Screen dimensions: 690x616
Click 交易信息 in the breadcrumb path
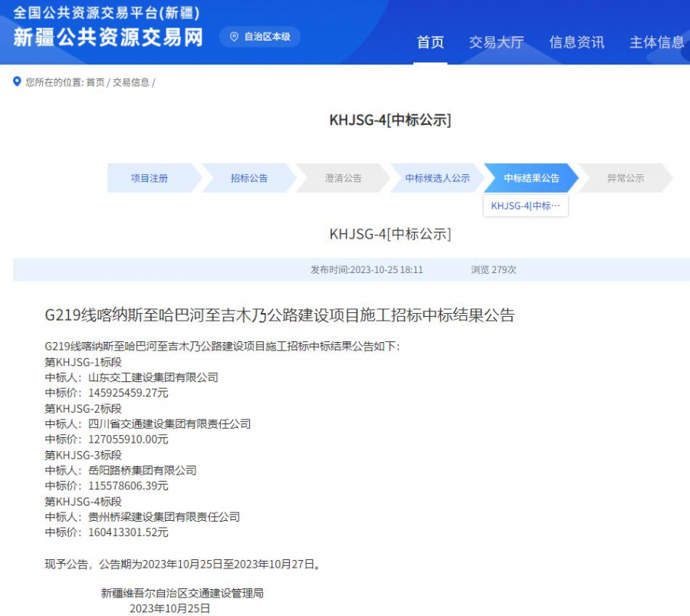pos(131,82)
